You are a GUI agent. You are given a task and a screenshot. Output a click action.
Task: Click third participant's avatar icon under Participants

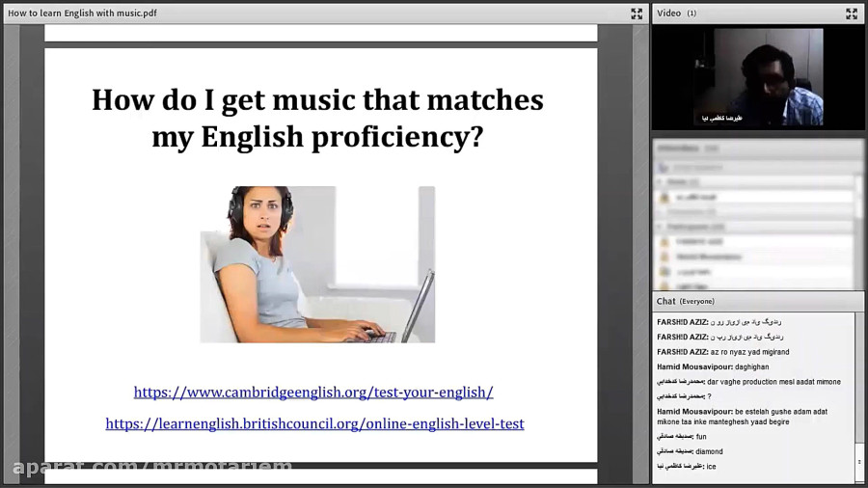click(665, 272)
